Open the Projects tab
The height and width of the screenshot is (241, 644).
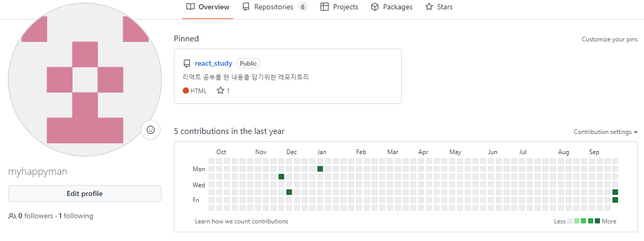click(x=339, y=7)
